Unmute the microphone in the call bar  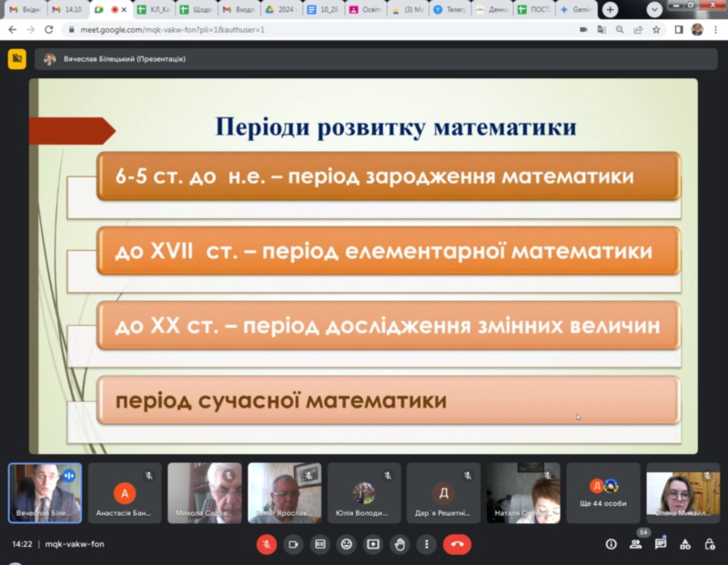[x=267, y=544]
